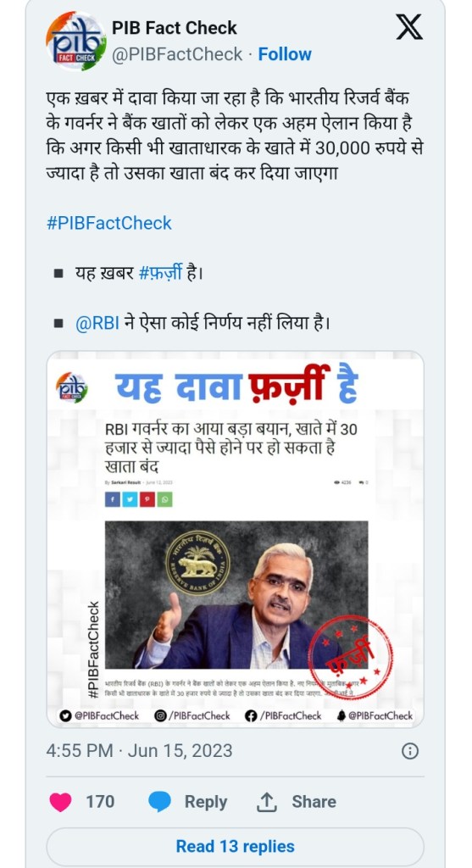Follow the PIBFactCheck account
Screen dimensions: 472x868
pyautogui.click(x=285, y=54)
